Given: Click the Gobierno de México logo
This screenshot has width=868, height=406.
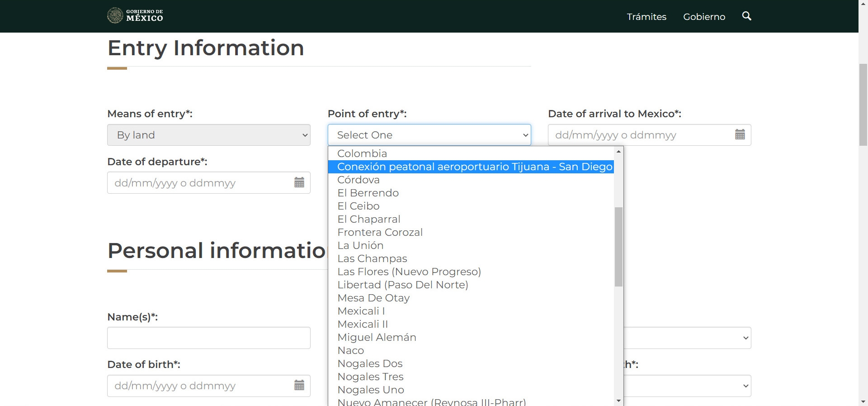Looking at the screenshot, I should point(135,15).
